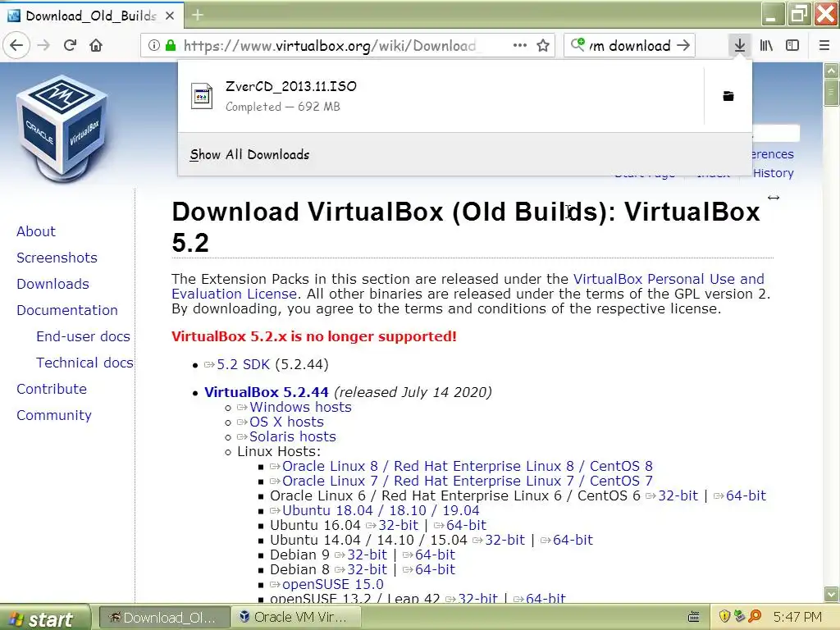Download Debian 8 32-bit package
This screenshot has width=840, height=630.
tap(367, 569)
